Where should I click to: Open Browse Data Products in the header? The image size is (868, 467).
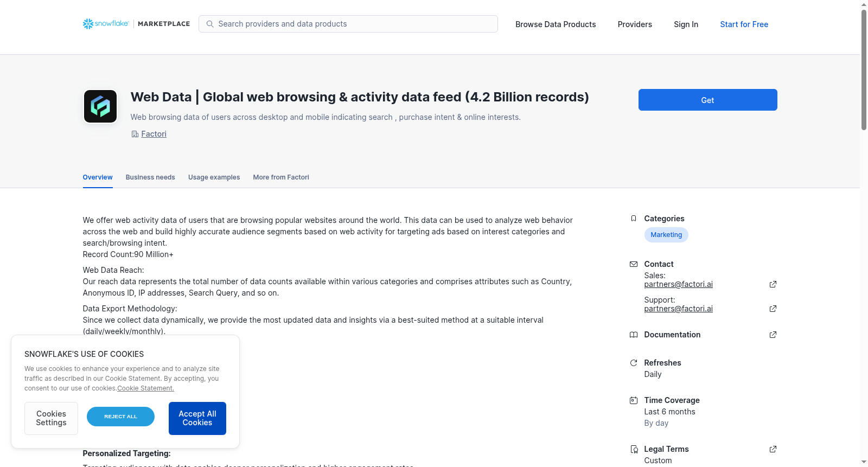(556, 24)
